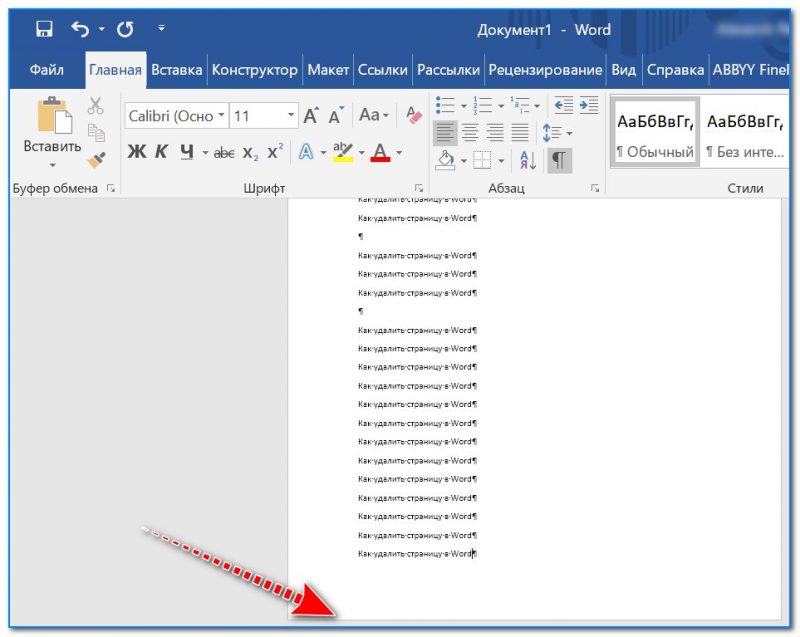The image size is (800, 637).
Task: Increase paragraph indent
Action: point(589,105)
